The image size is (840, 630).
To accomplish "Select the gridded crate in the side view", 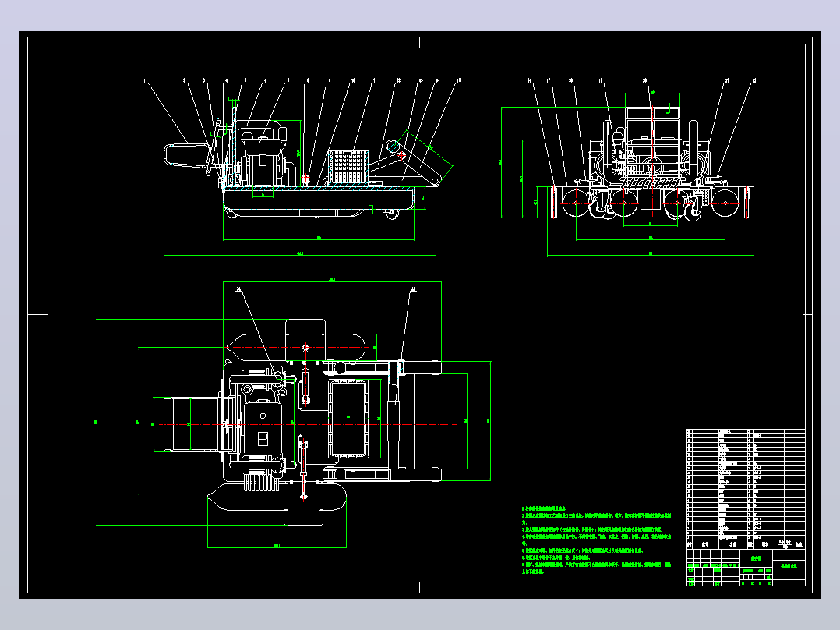I will (x=348, y=168).
